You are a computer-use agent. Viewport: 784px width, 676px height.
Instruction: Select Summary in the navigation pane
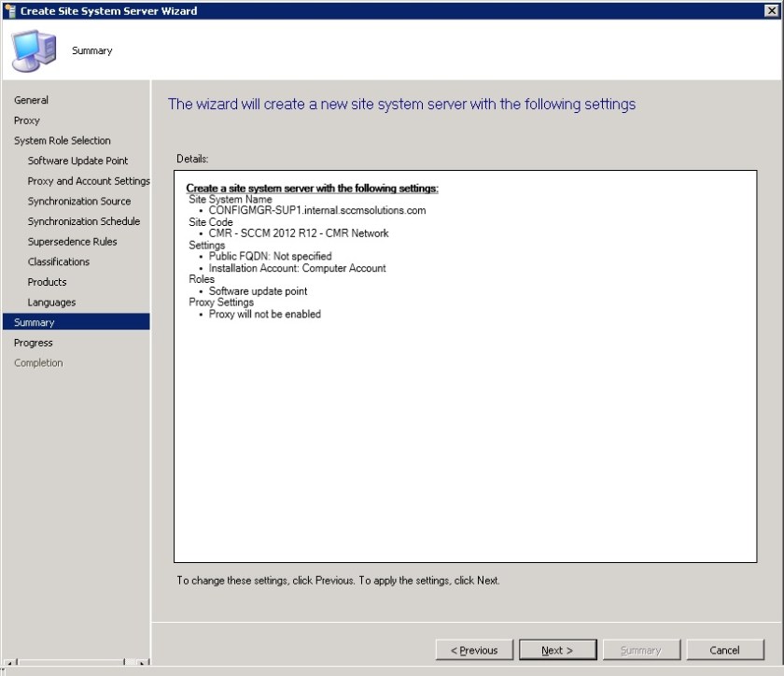coord(35,322)
